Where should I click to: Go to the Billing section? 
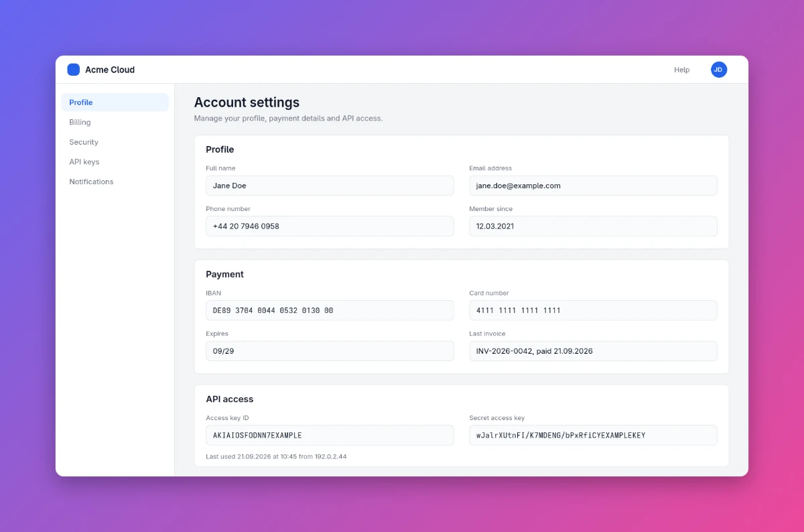[x=115, y=122]
